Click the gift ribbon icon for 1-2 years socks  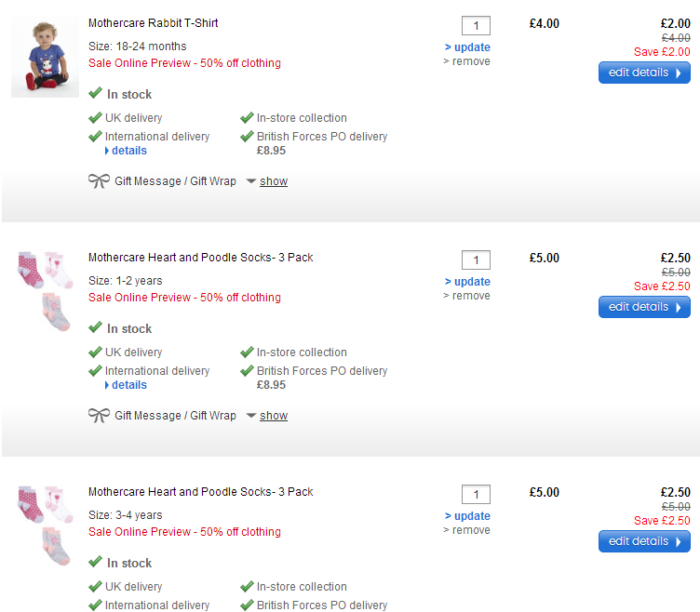[99, 415]
